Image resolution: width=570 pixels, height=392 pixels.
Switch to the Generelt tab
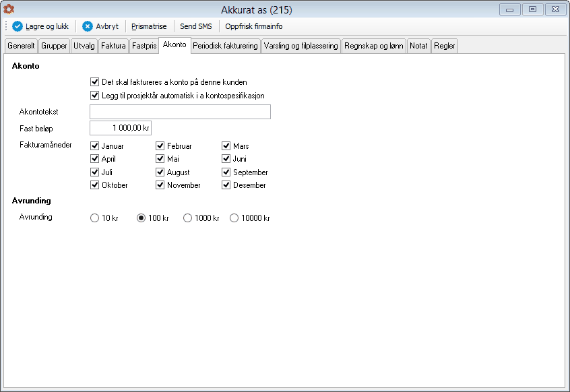point(21,46)
